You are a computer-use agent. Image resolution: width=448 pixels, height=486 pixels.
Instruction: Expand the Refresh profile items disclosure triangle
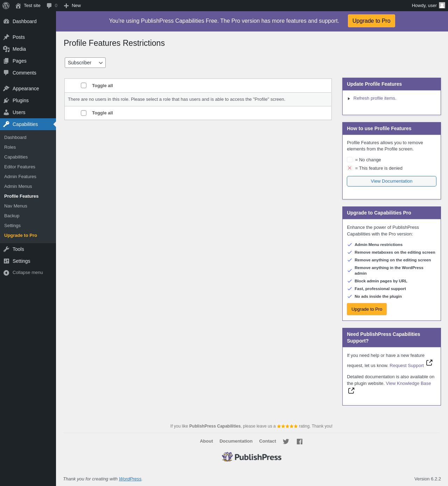click(349, 99)
